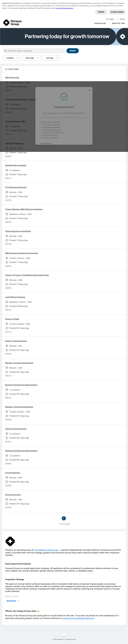Click the globe language icon
Image resolution: width=128 pixels, height=644 pixels.
pos(107,19)
